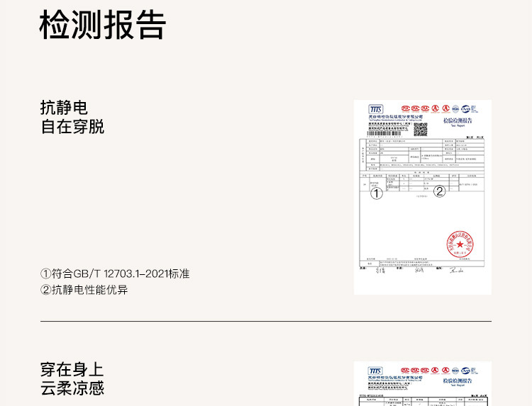Click the TTTS logo on the first report
This screenshot has height=406, width=532.
(x=375, y=110)
